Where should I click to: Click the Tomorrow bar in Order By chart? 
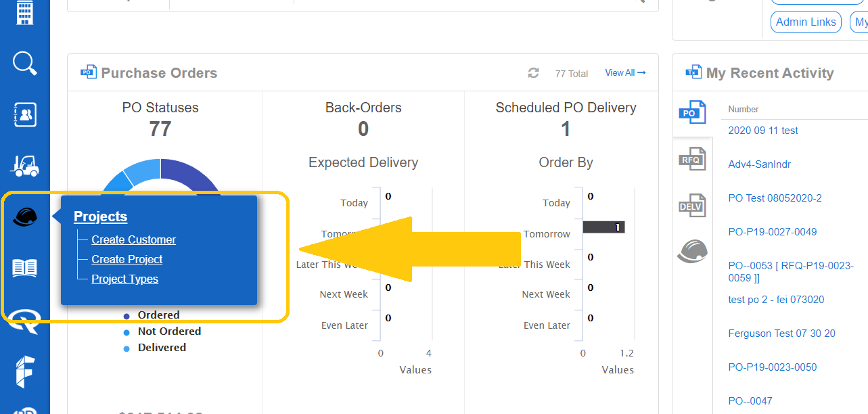tap(603, 227)
